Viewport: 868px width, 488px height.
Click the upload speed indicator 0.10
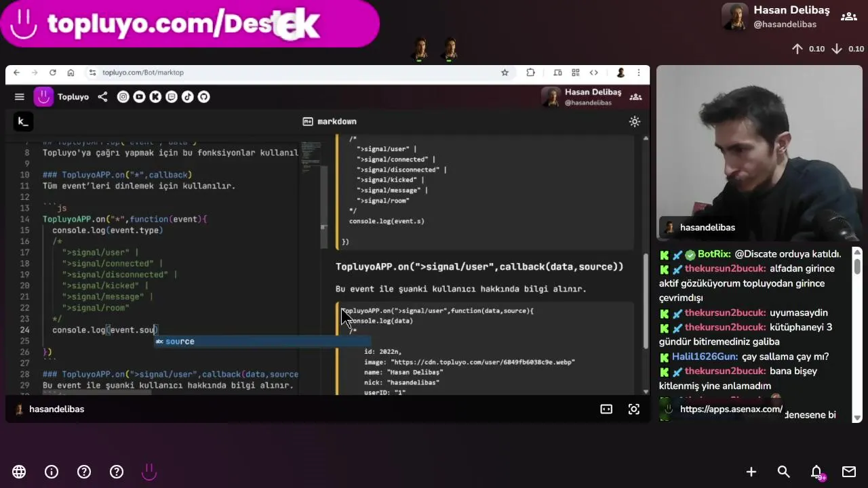pyautogui.click(x=808, y=49)
